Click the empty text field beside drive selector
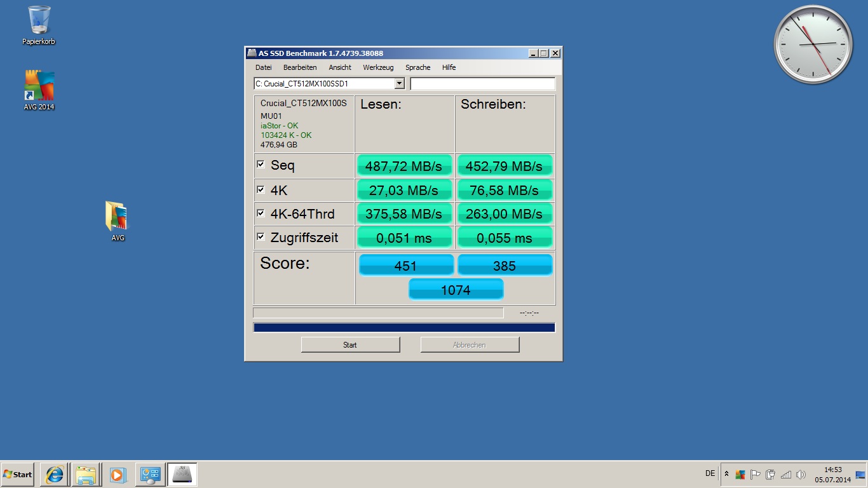Screen dimensions: 868x488 pos(483,83)
